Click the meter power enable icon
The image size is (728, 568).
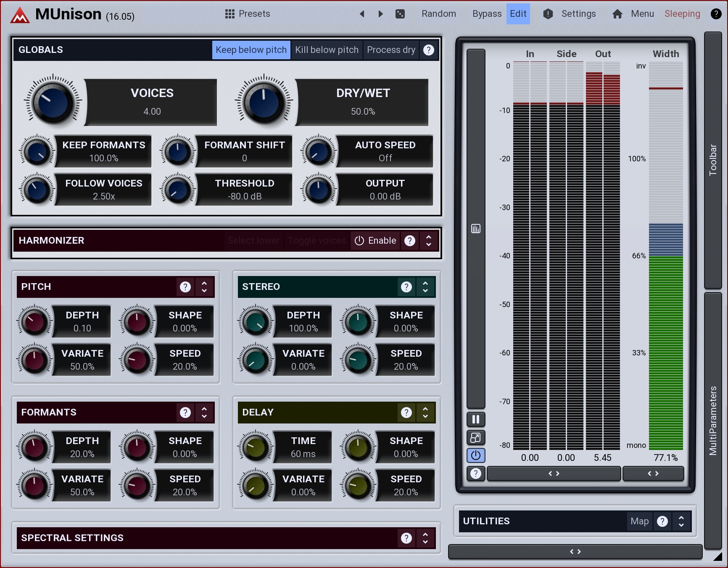click(476, 455)
